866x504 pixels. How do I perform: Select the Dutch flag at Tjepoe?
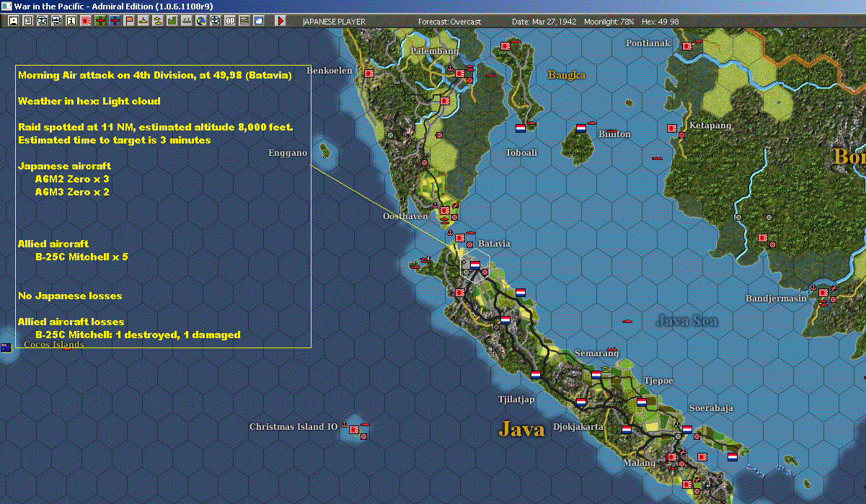coord(642,402)
